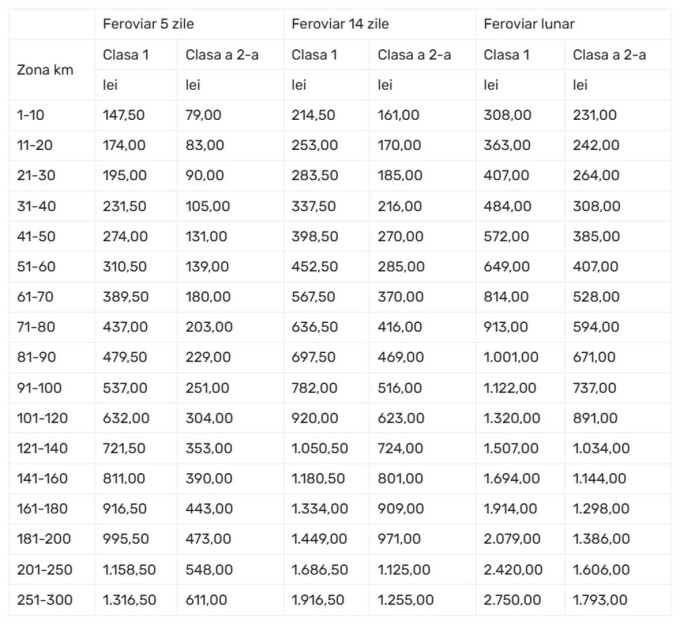
Task: Select the "Zona km" header cell
Action: (41, 70)
